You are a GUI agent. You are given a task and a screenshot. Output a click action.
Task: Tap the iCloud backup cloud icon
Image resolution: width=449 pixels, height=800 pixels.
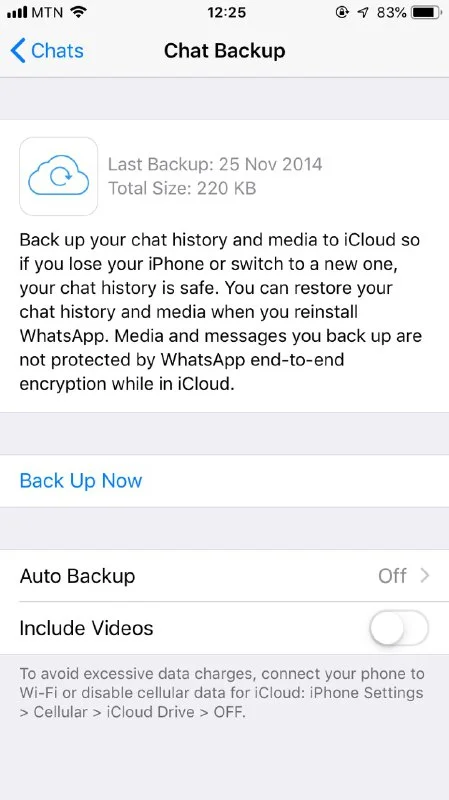tap(59, 176)
